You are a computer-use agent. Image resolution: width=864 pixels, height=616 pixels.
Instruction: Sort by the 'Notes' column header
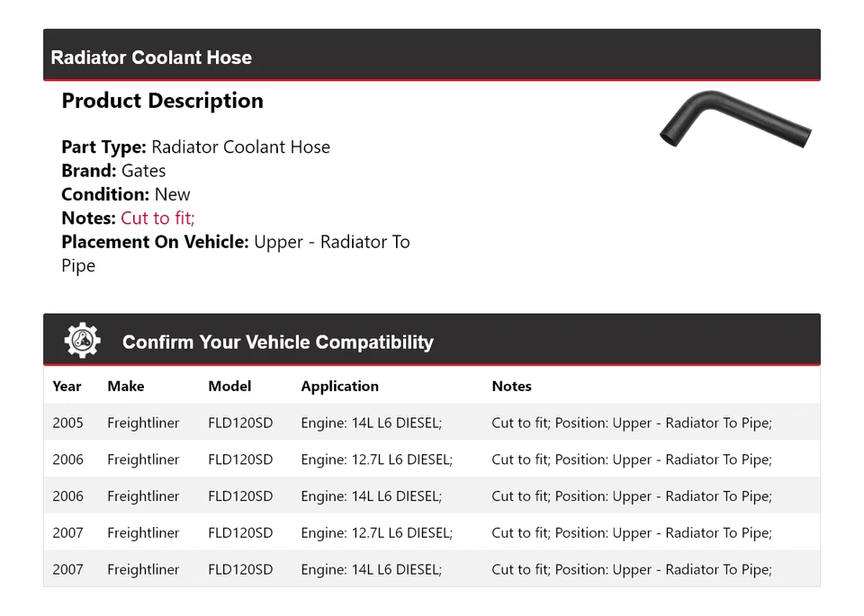point(511,386)
